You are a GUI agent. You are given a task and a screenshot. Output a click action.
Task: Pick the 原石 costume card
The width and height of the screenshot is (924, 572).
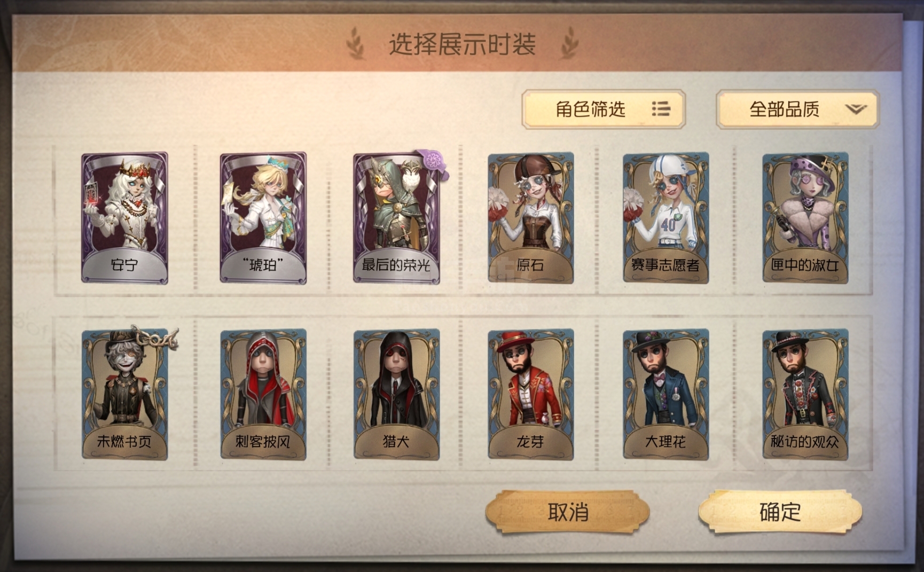[x=531, y=218]
